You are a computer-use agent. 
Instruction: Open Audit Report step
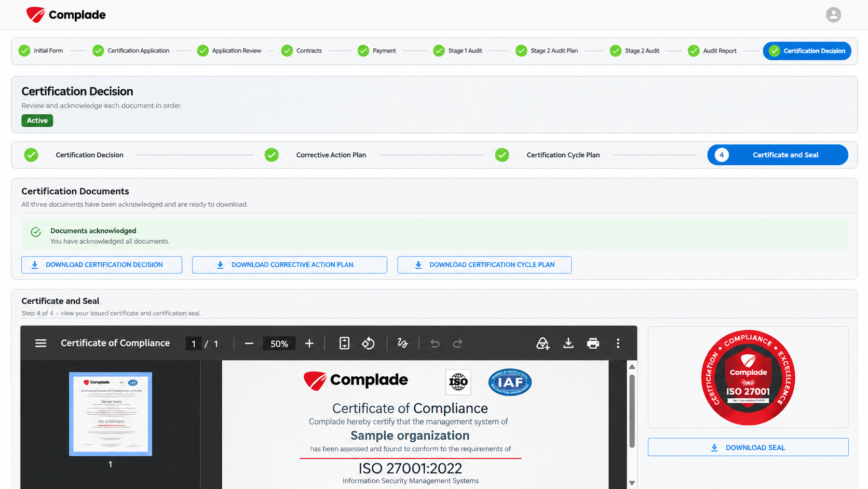tap(712, 50)
